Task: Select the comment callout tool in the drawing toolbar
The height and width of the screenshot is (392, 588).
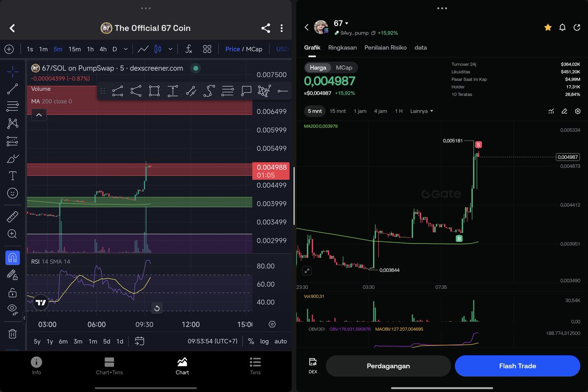Action: (246, 91)
